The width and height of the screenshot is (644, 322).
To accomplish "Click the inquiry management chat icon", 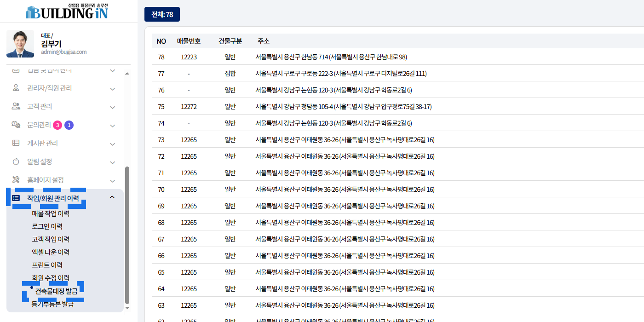I will [16, 125].
